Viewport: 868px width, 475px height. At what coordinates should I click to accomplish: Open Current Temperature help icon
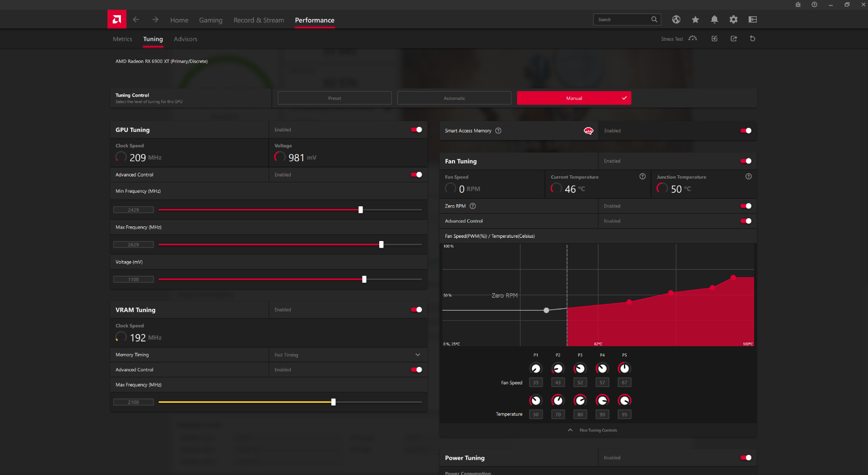pos(642,176)
